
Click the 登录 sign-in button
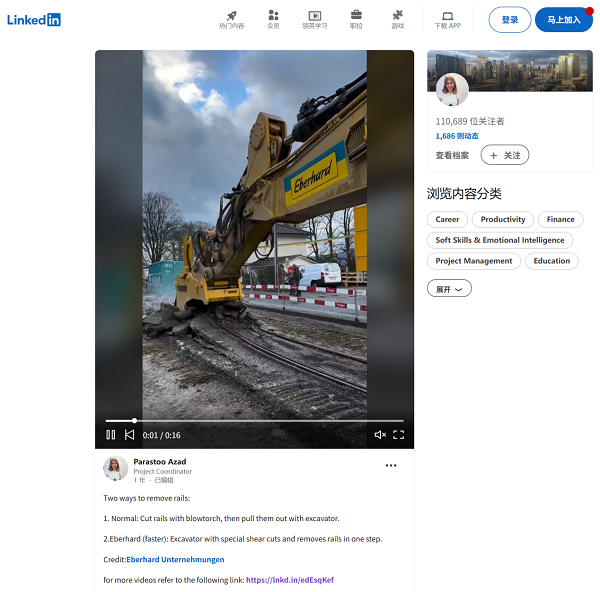[510, 20]
